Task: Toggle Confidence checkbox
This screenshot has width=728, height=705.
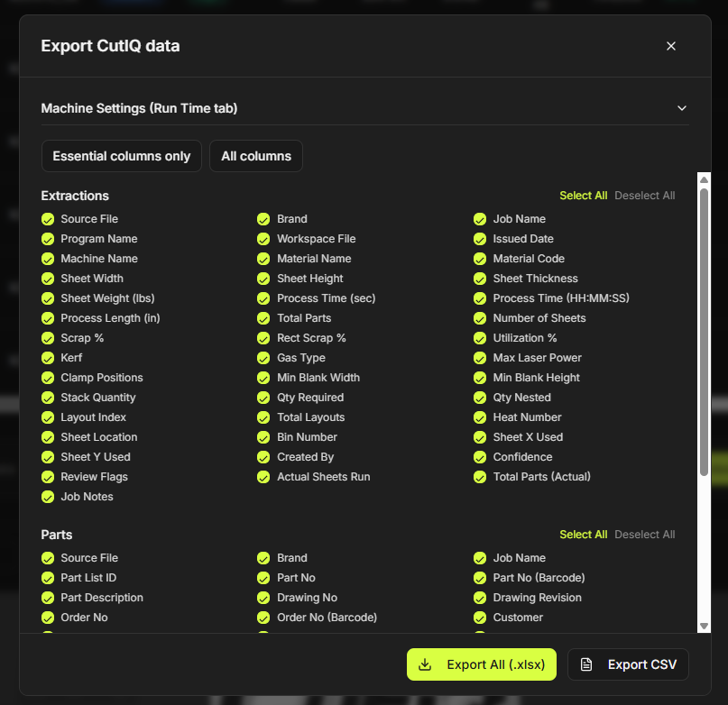Action: [x=480, y=457]
